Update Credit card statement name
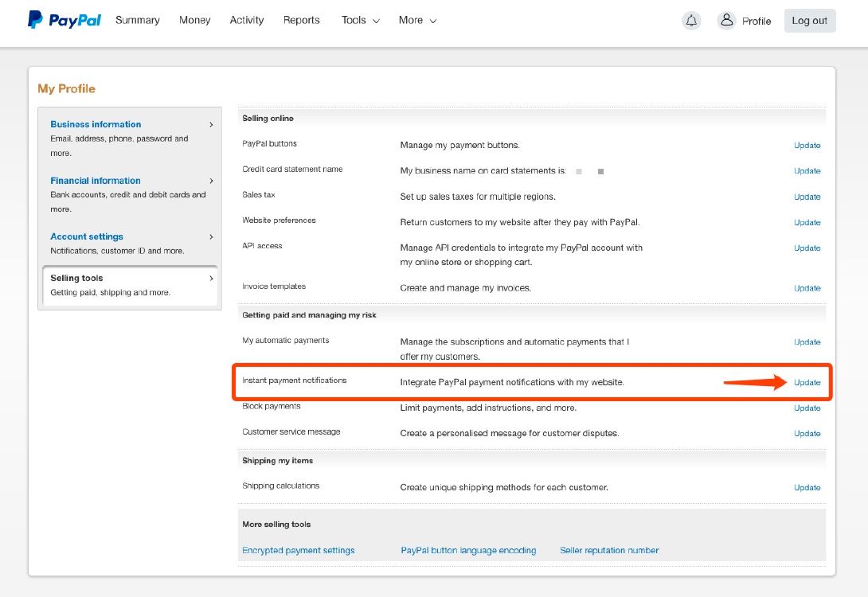The width and height of the screenshot is (868, 597). 807,171
